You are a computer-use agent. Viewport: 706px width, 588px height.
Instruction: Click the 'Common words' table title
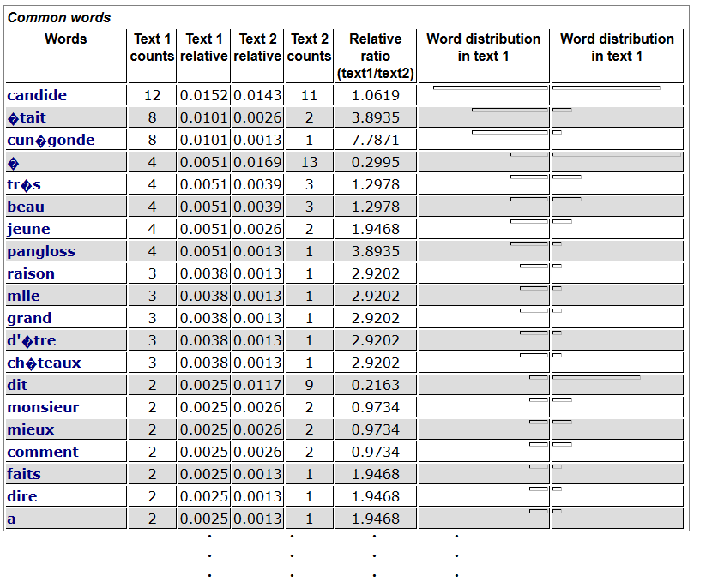coord(59,17)
